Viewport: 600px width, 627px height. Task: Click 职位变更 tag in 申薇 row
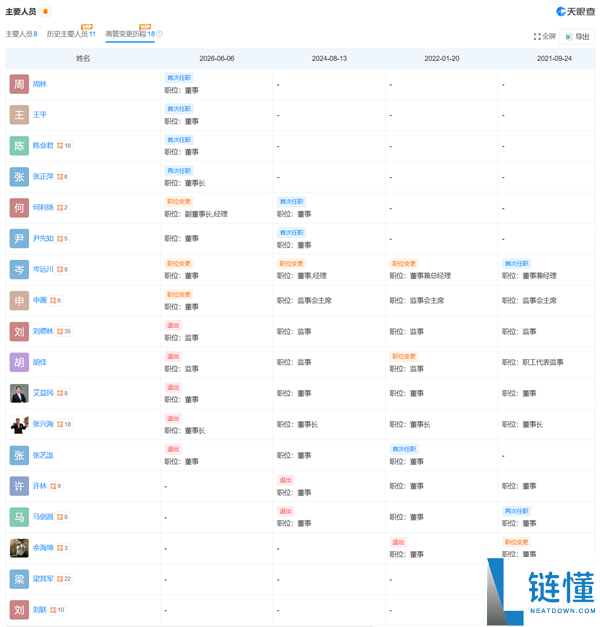pyautogui.click(x=179, y=295)
